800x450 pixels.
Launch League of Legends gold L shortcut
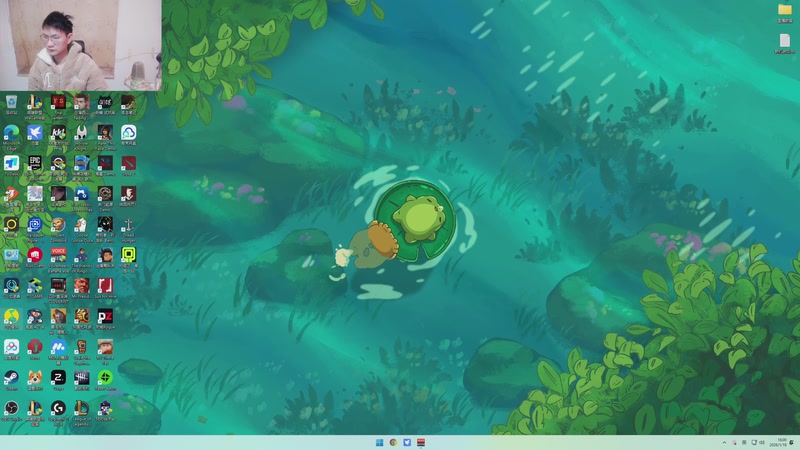point(82,410)
